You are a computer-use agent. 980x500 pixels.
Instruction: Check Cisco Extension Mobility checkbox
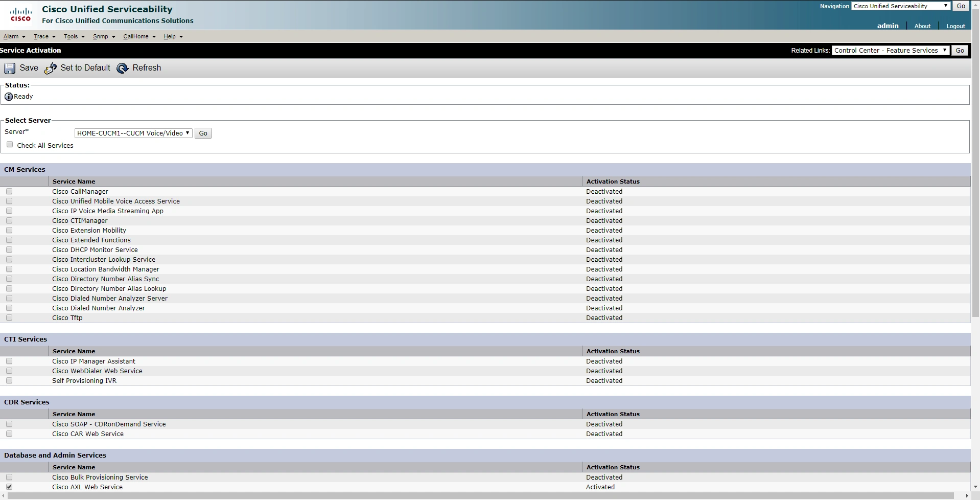tap(9, 230)
